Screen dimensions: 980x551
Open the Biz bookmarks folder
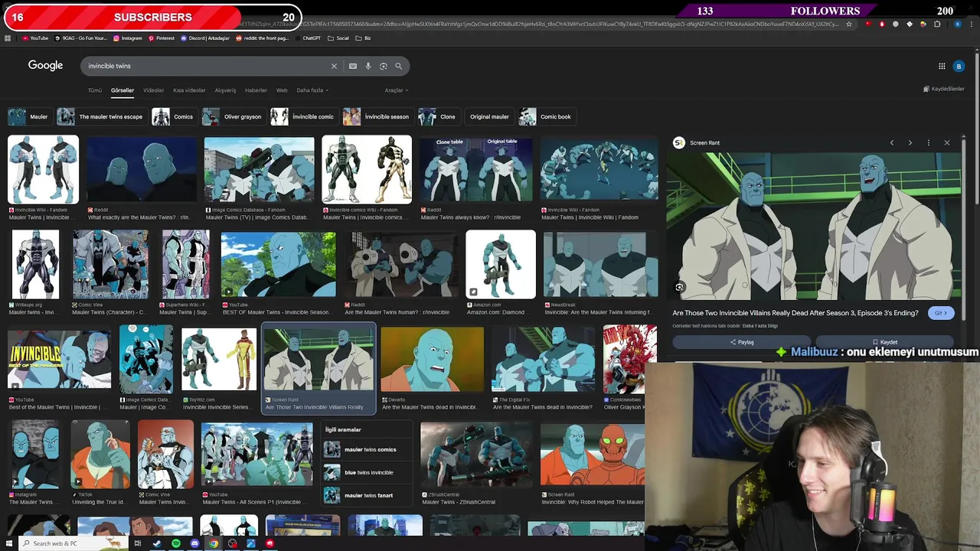pyautogui.click(x=363, y=38)
